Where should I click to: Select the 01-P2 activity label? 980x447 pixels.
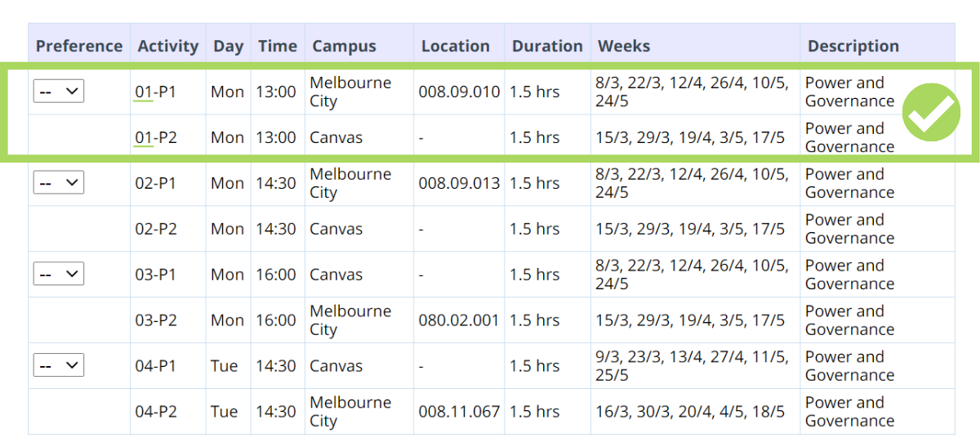point(155,138)
